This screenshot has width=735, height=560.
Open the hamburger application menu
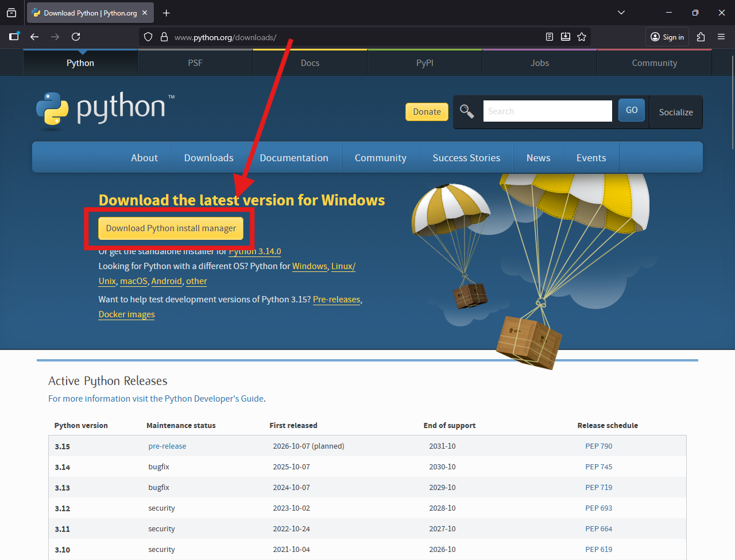(721, 37)
